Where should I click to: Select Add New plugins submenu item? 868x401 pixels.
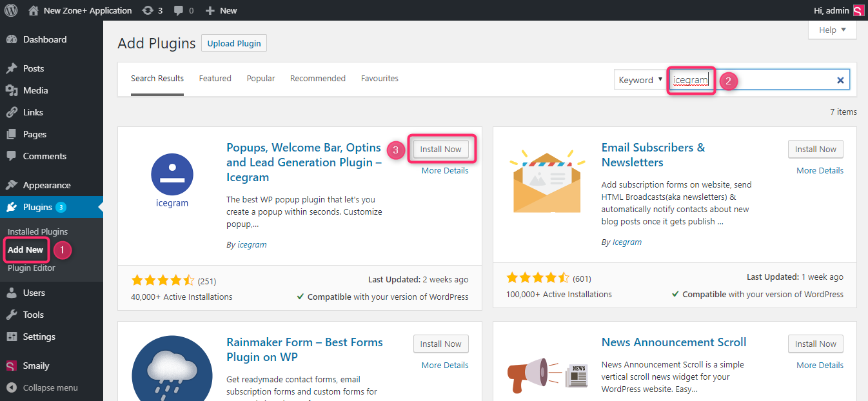[x=26, y=249]
